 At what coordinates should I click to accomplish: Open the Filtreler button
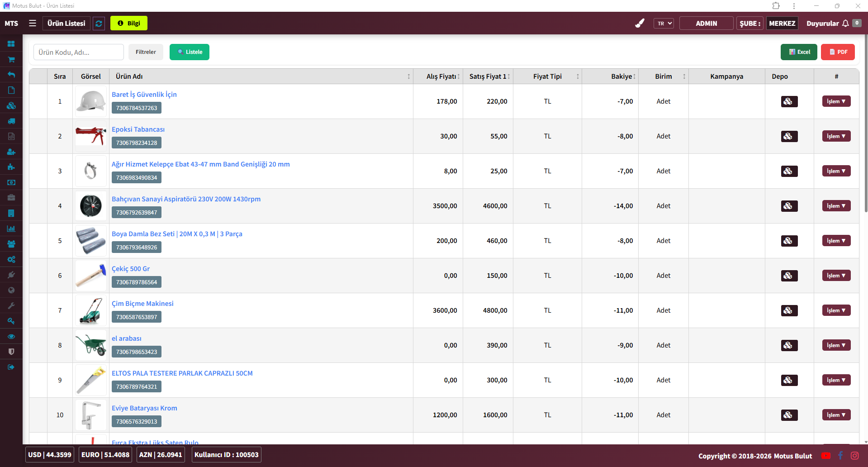[x=146, y=52]
